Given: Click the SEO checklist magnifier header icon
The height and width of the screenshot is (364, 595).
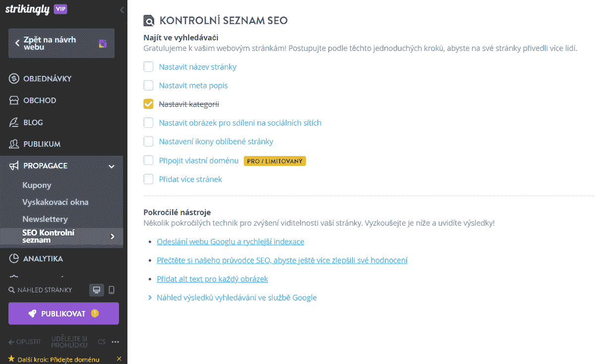Looking at the screenshot, I should coord(149,21).
